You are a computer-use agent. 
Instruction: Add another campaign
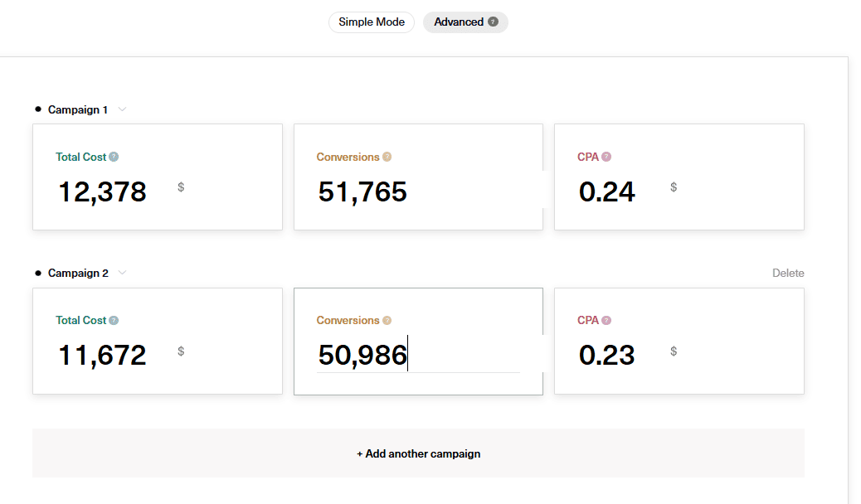[x=418, y=453]
